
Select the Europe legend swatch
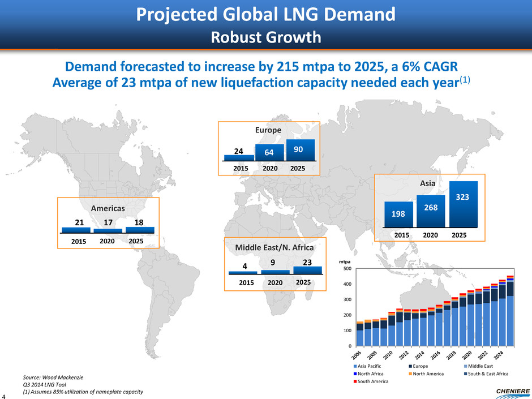point(411,367)
